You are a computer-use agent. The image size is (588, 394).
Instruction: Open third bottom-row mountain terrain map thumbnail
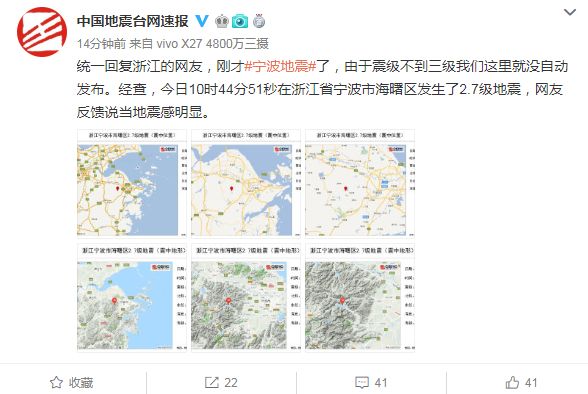pyautogui.click(x=360, y=298)
